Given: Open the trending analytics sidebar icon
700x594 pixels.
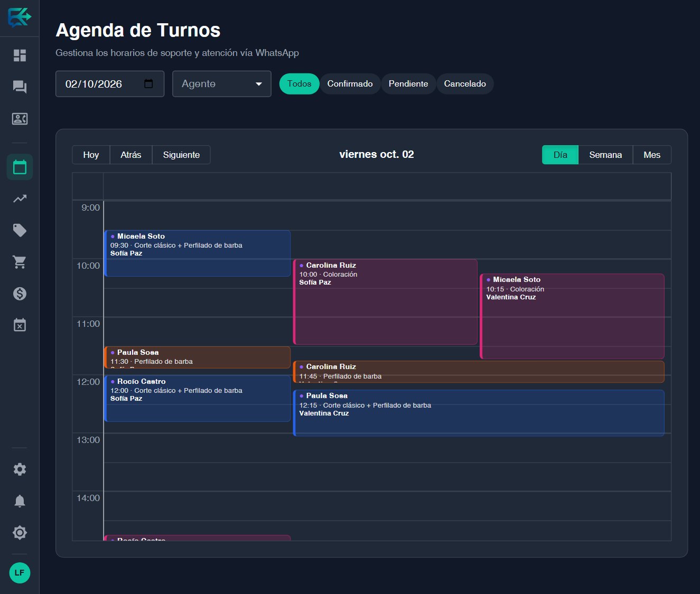Looking at the screenshot, I should (x=20, y=199).
